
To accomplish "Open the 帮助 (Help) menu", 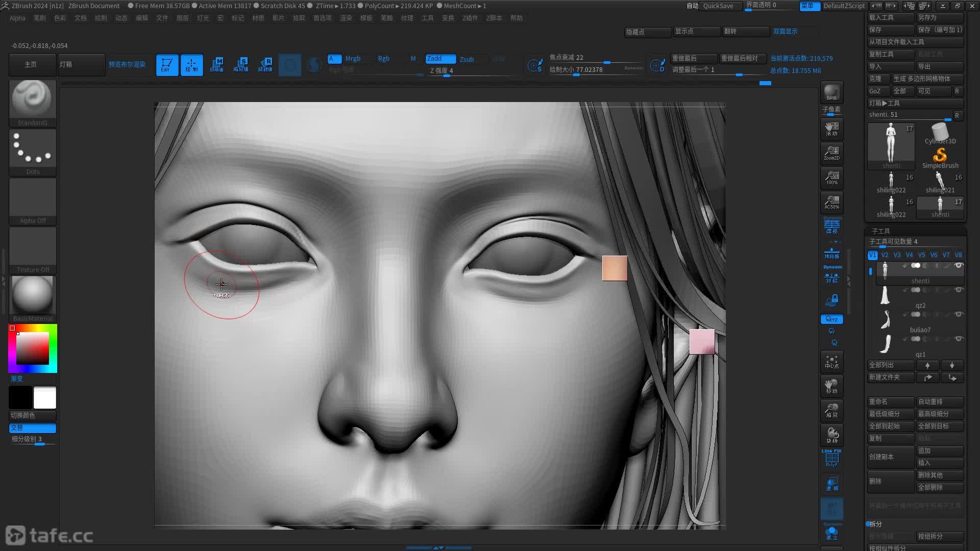I will [x=517, y=18].
